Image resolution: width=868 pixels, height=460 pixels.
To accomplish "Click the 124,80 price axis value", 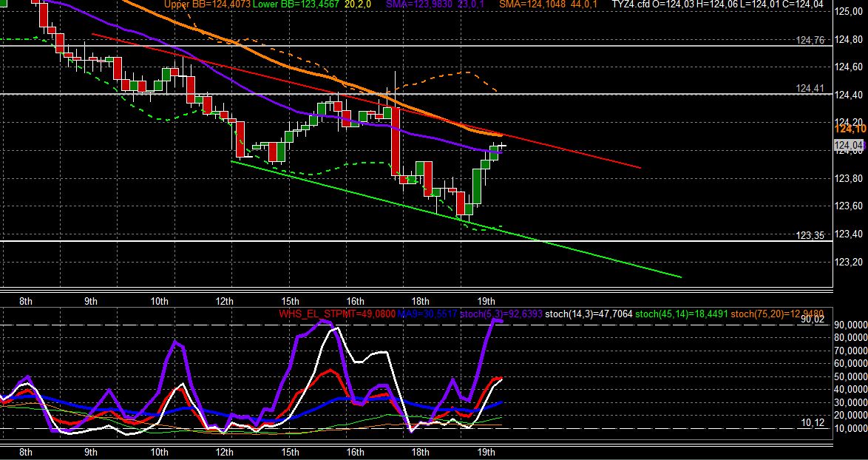I will coord(850,39).
